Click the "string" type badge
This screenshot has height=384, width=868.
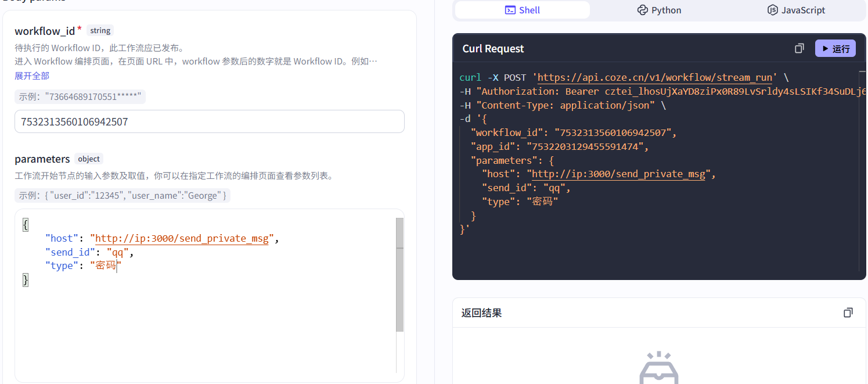pos(100,31)
